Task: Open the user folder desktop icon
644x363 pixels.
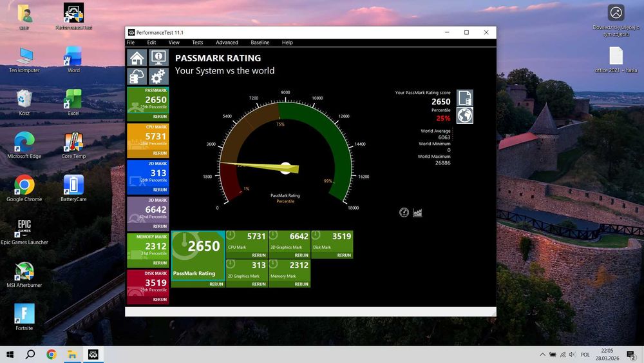Action: pyautogui.click(x=24, y=17)
